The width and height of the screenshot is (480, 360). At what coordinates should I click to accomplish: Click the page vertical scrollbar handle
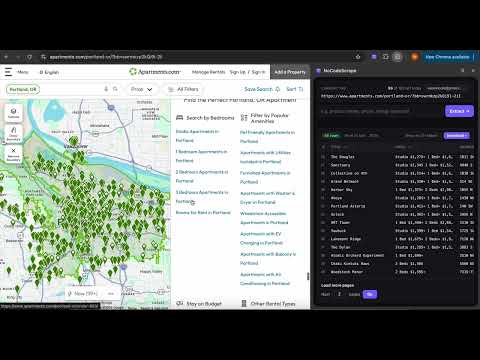pyautogui.click(x=308, y=276)
